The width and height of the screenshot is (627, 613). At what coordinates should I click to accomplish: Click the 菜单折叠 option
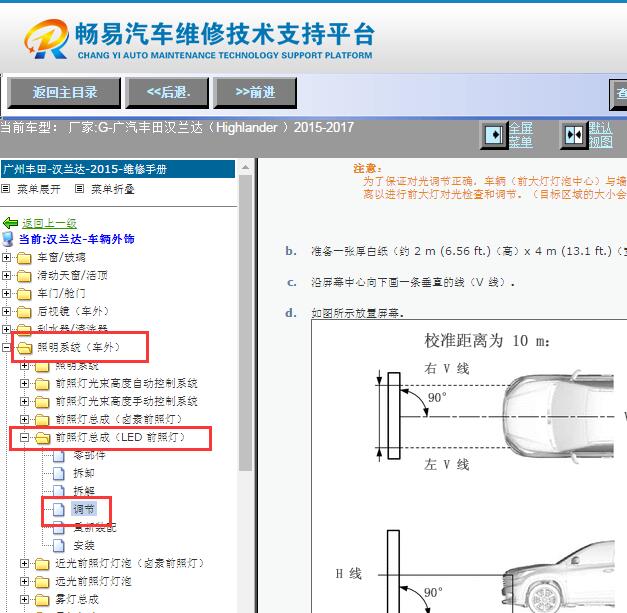click(113, 189)
